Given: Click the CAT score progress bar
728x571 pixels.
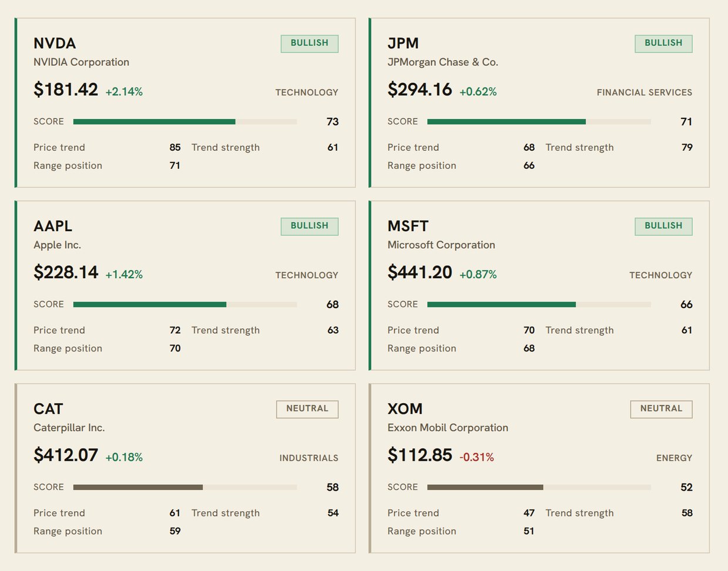Looking at the screenshot, I should 185,487.
